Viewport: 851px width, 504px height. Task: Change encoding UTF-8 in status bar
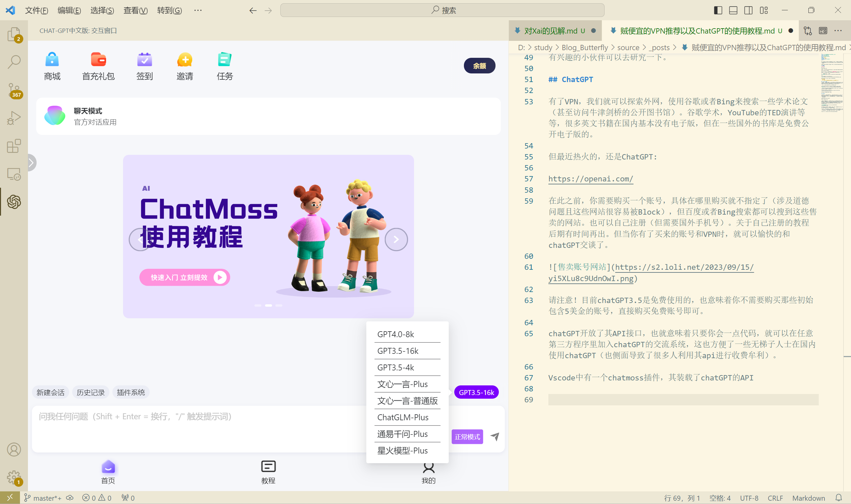[749, 498]
